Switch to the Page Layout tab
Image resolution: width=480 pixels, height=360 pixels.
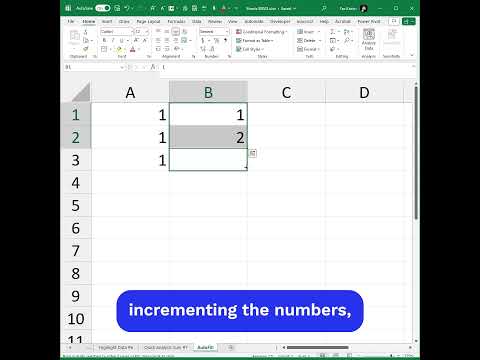(x=148, y=21)
